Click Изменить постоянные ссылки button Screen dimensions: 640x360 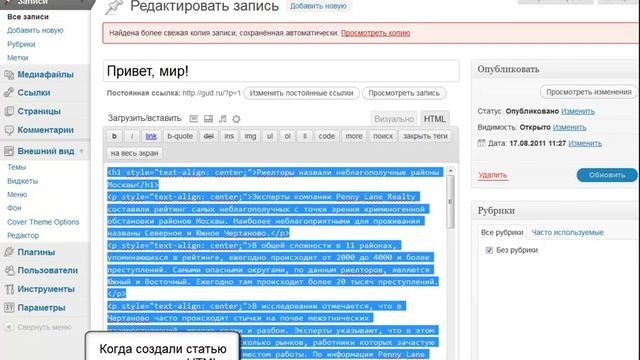coord(301,93)
